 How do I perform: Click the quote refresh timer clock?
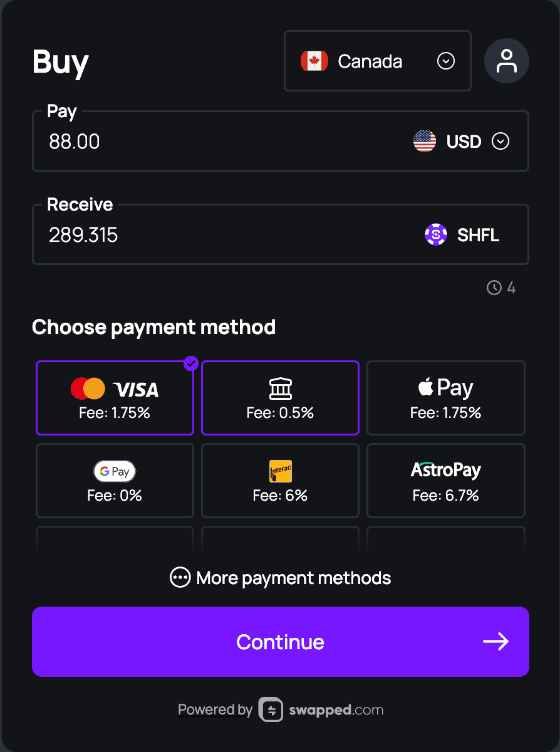[x=494, y=288]
